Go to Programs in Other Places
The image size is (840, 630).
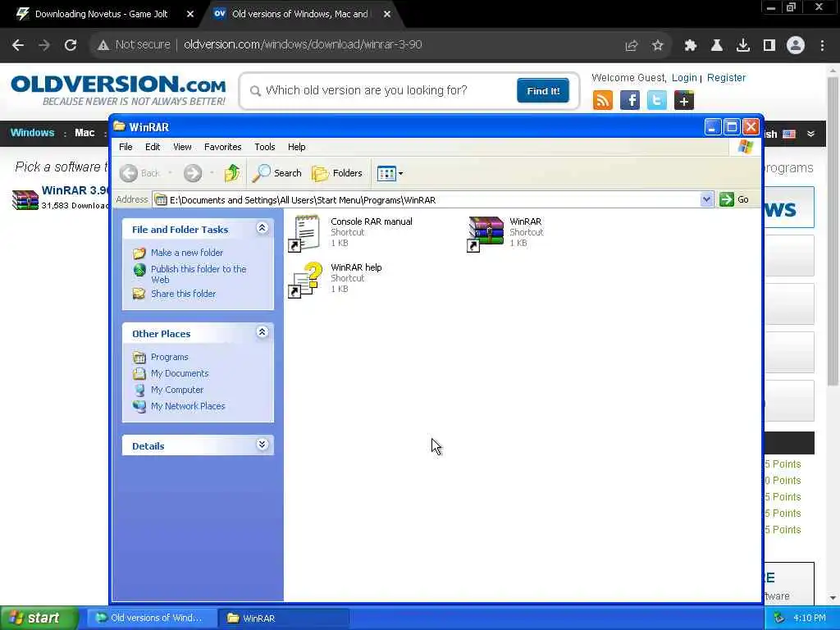click(169, 357)
